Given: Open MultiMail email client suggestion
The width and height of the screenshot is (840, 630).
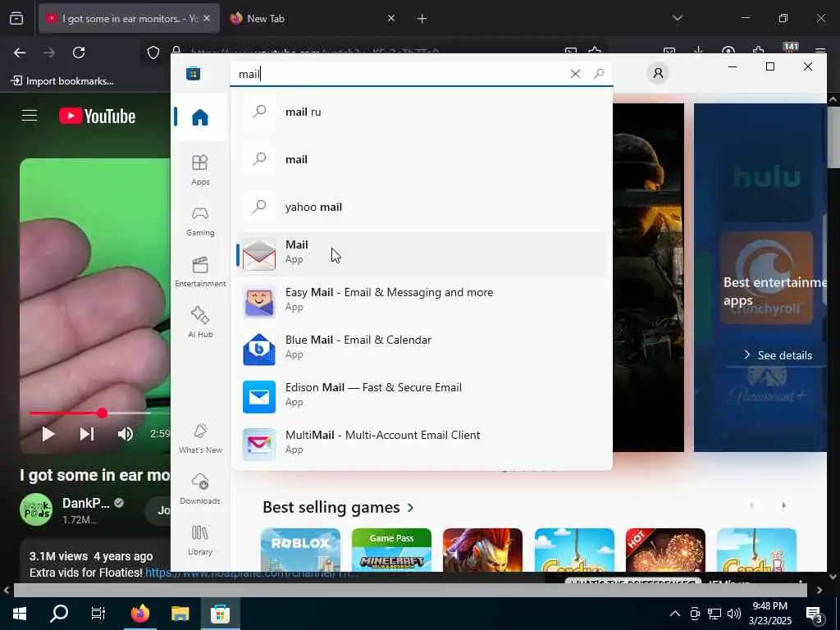Looking at the screenshot, I should coord(421,444).
